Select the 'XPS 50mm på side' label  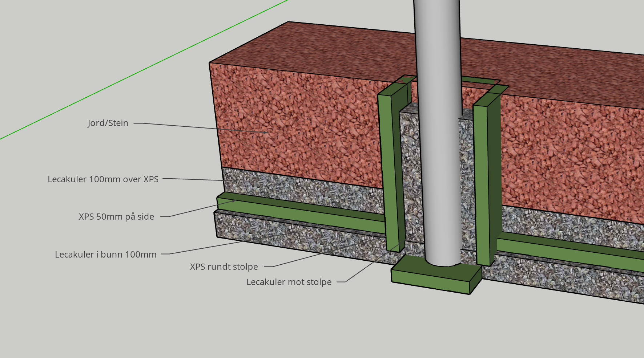116,217
